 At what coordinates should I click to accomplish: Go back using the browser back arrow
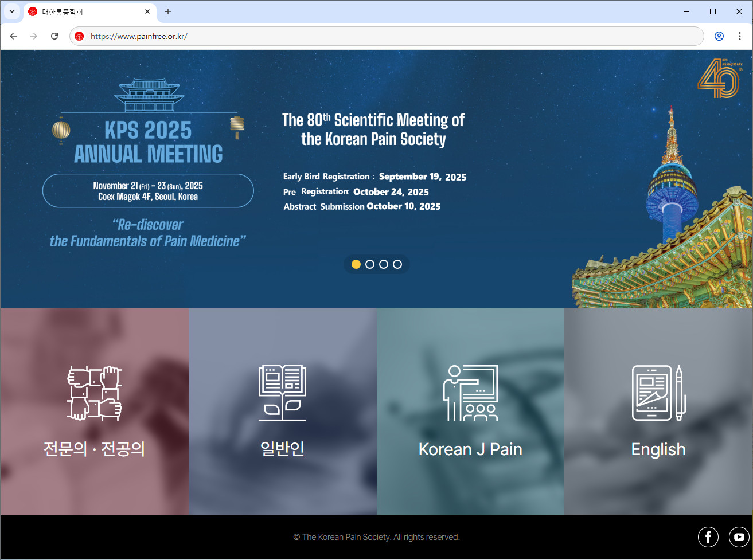pyautogui.click(x=13, y=36)
